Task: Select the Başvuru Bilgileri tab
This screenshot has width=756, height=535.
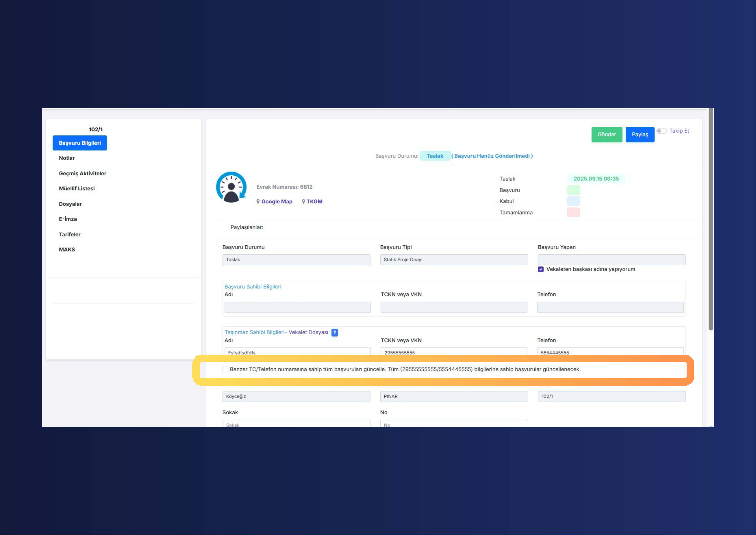Action: (x=80, y=143)
